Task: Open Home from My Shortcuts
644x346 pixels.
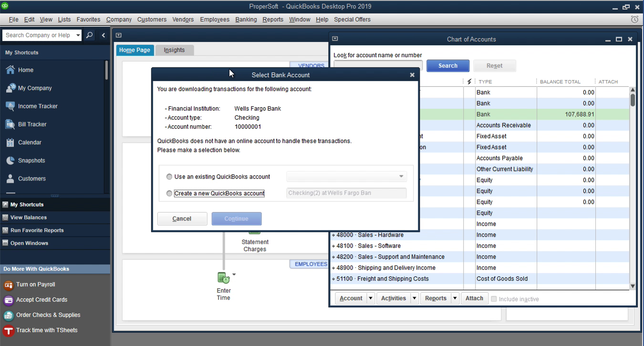Action: [x=25, y=70]
